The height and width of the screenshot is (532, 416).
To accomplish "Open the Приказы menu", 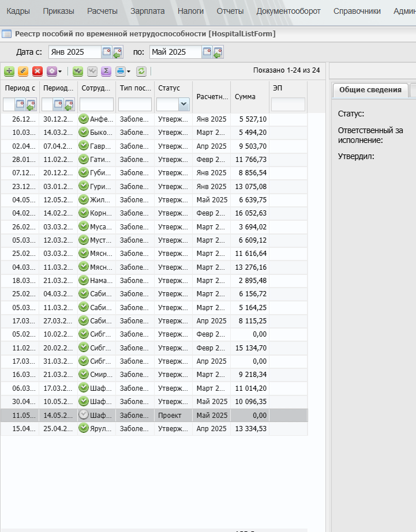I will 58,11.
